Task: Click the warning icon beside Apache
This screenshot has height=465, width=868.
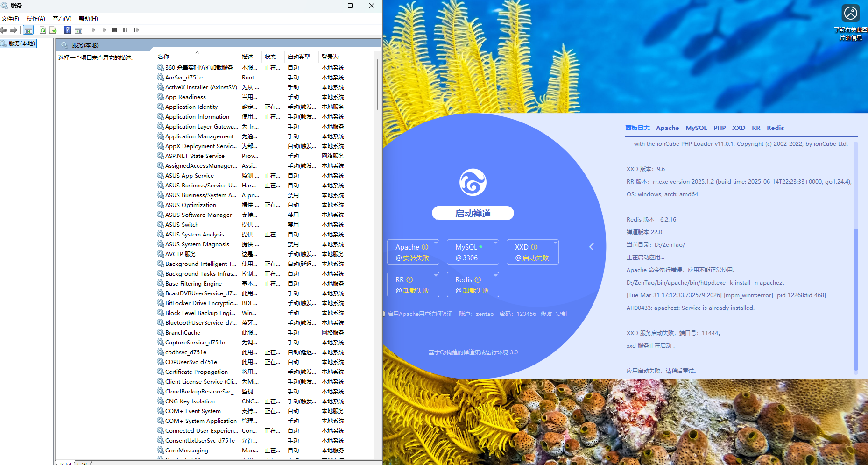Action: coord(425,247)
